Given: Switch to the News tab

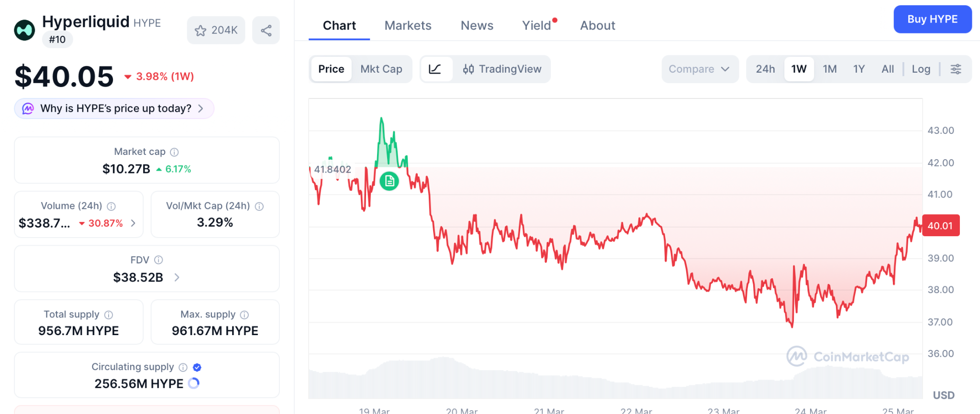Looking at the screenshot, I should click(477, 26).
